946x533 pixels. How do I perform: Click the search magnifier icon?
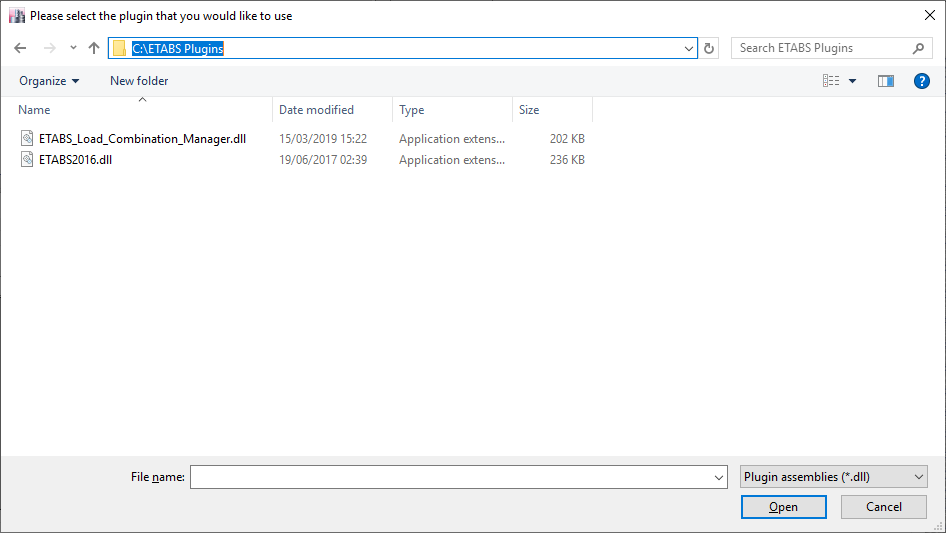(918, 48)
